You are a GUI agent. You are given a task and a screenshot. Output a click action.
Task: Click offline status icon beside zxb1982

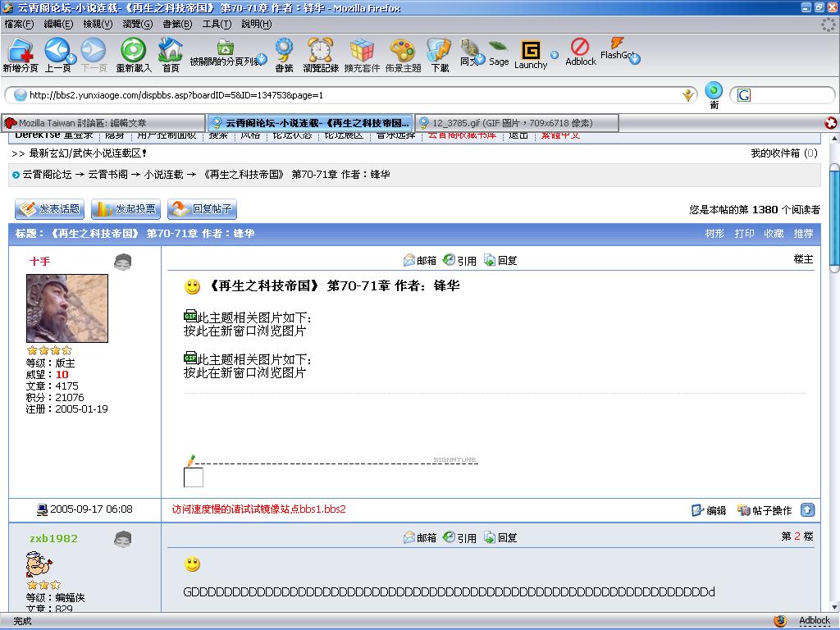coord(123,539)
